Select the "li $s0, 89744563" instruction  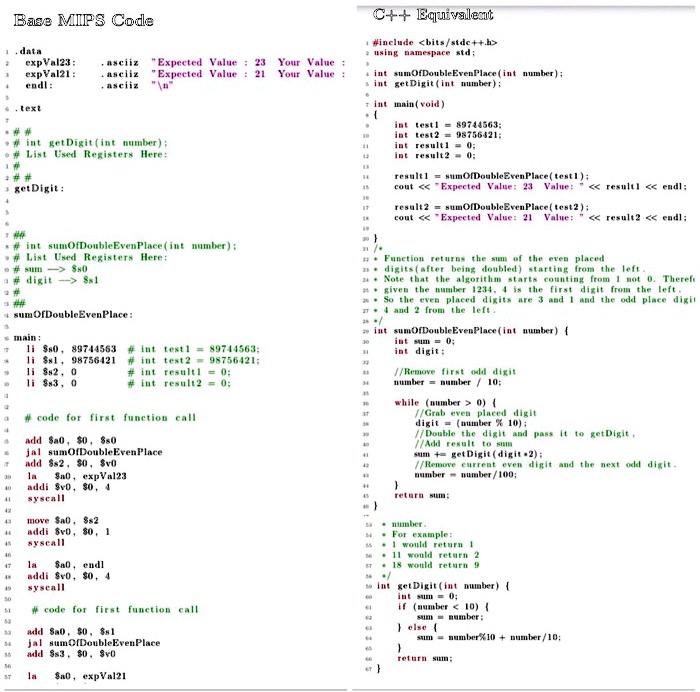tap(71, 349)
